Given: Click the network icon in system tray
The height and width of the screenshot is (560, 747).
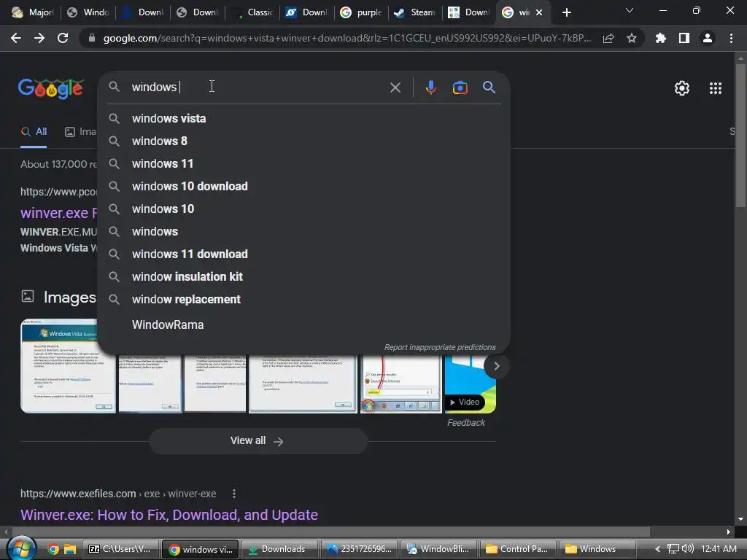Looking at the screenshot, I should 673,549.
